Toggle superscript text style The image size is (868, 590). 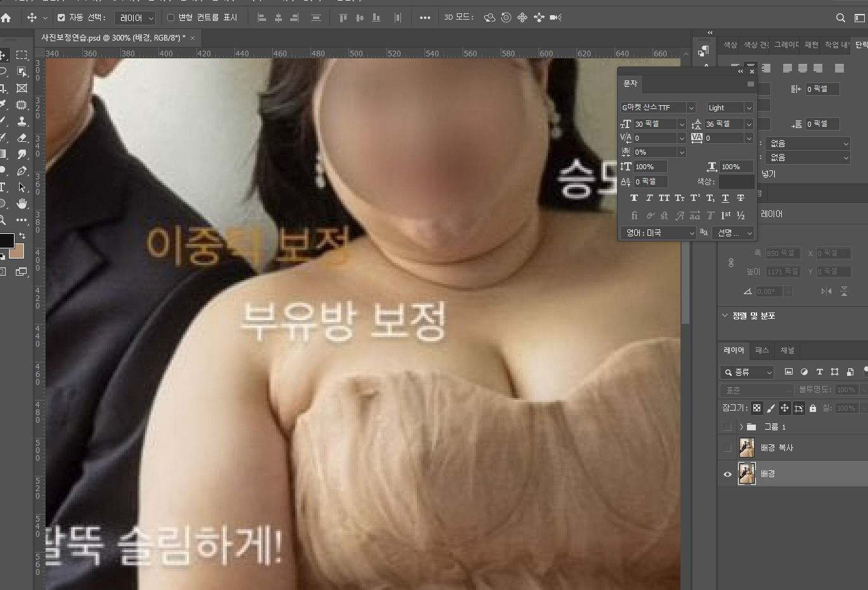point(695,198)
